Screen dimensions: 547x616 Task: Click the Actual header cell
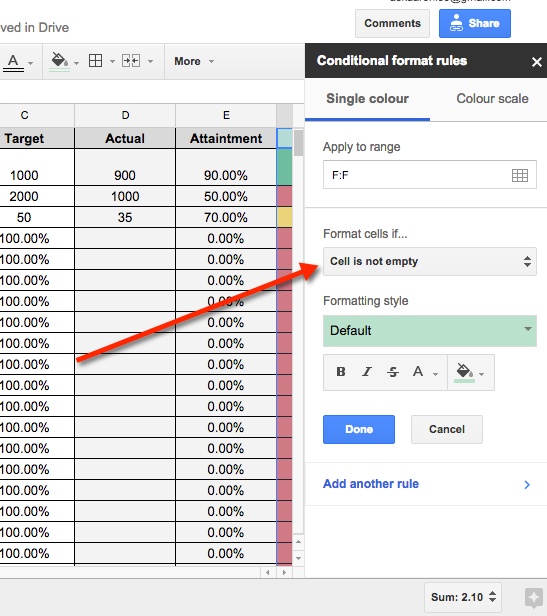[x=125, y=138]
